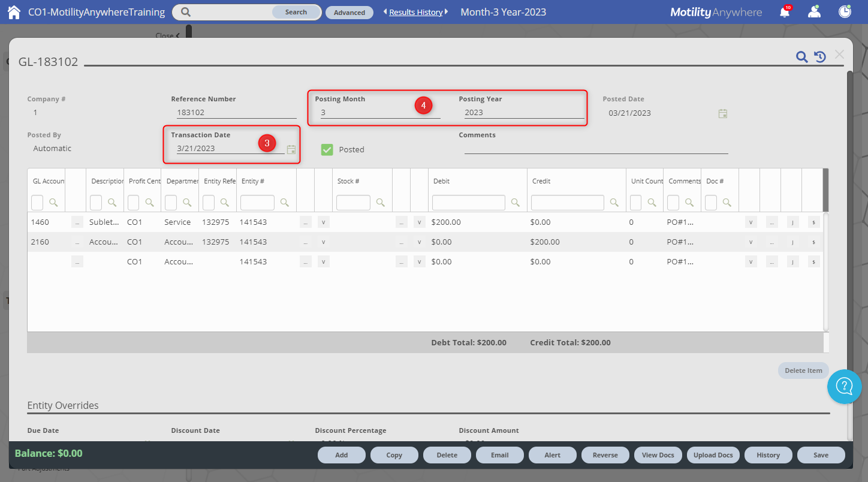Click the S button in the 1460 row
The width and height of the screenshot is (868, 482).
click(x=813, y=222)
